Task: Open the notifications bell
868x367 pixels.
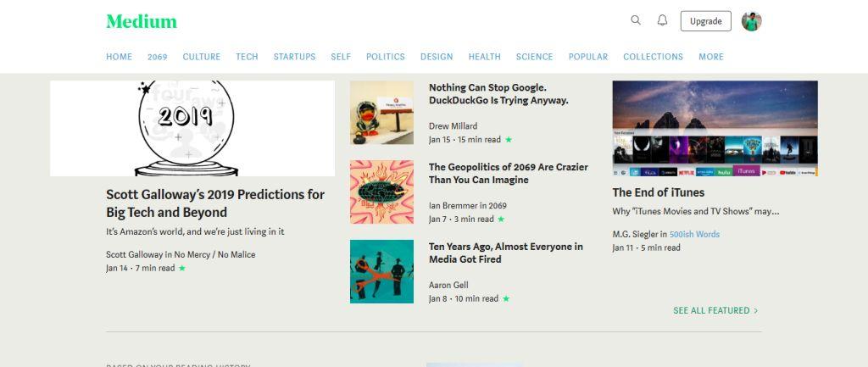Action: tap(663, 20)
